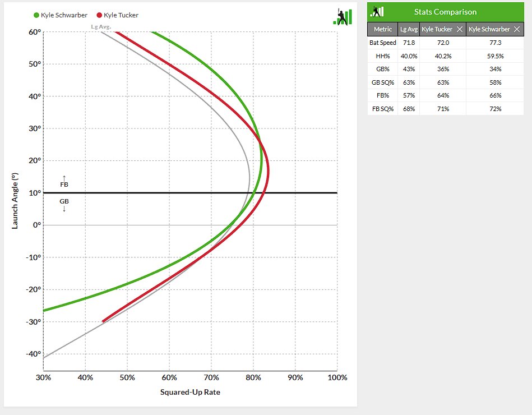Click batter icon in Stats Comparison header
Image resolution: width=532 pixels, height=415 pixels.
(x=378, y=12)
